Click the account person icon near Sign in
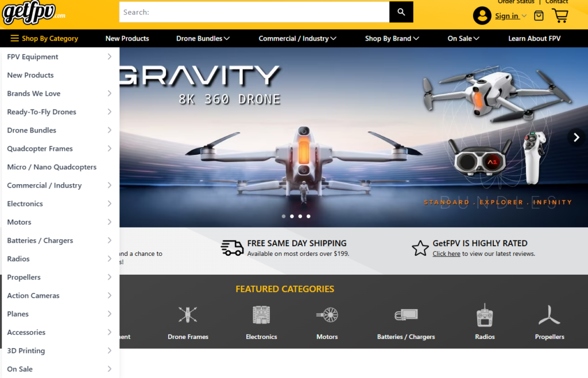The width and height of the screenshot is (588, 378). 482,15
